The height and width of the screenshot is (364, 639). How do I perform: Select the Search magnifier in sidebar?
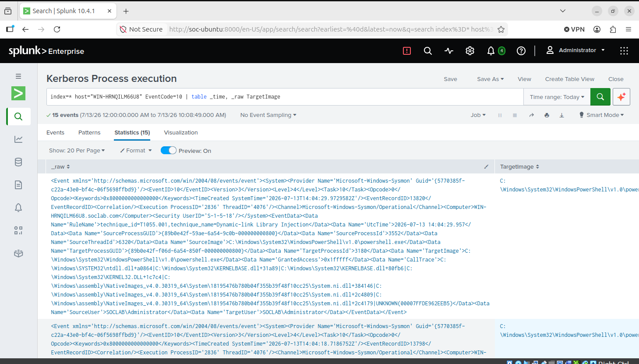pos(18,117)
